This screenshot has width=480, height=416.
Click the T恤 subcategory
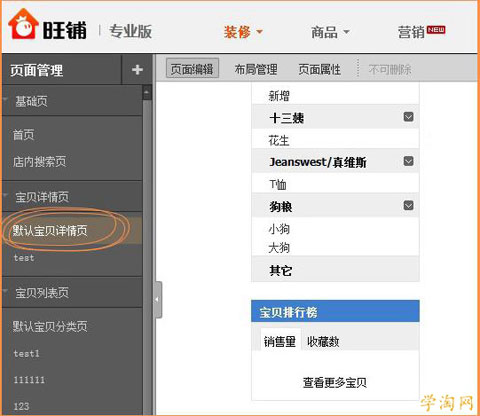[278, 184]
